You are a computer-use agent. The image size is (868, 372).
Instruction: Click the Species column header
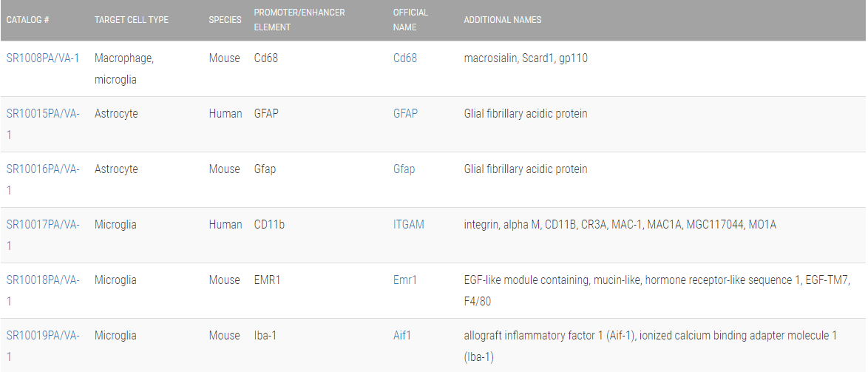[x=225, y=20]
